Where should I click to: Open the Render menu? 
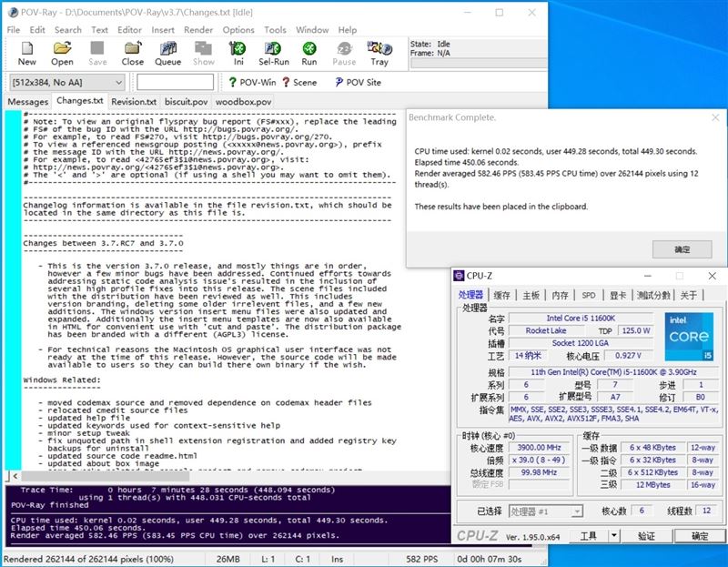(x=198, y=30)
